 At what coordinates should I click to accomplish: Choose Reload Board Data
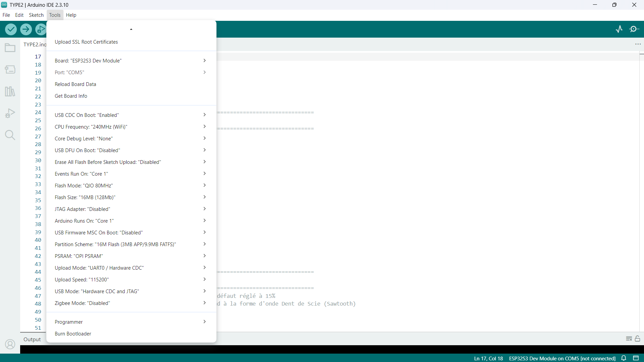[x=131, y=84]
